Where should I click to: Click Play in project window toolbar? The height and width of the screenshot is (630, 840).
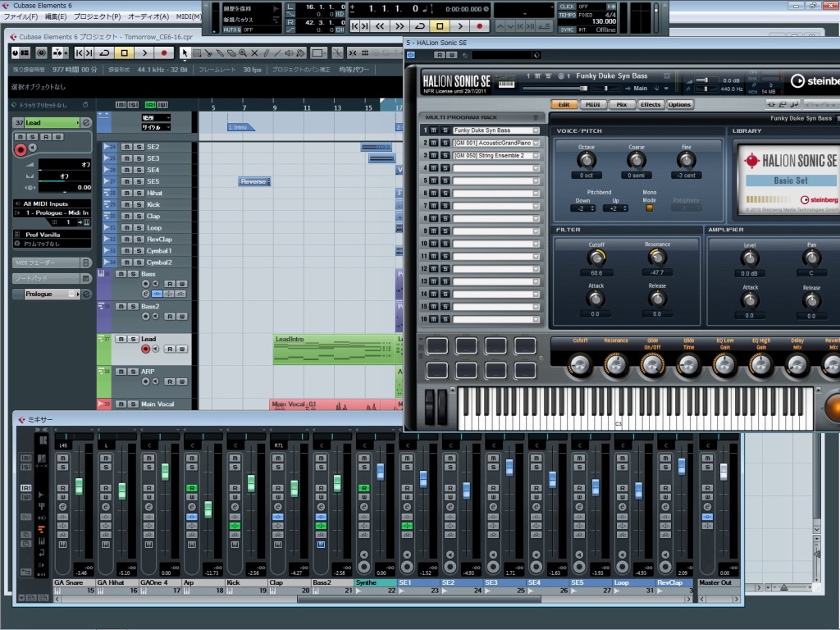(144, 53)
